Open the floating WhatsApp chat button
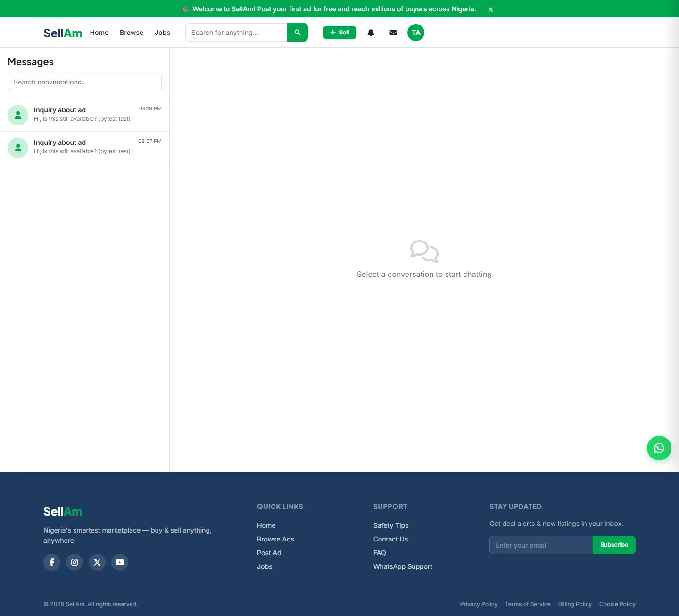 click(x=659, y=448)
